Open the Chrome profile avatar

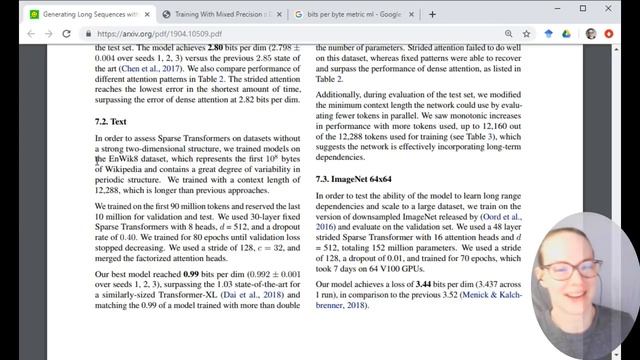coord(591,34)
